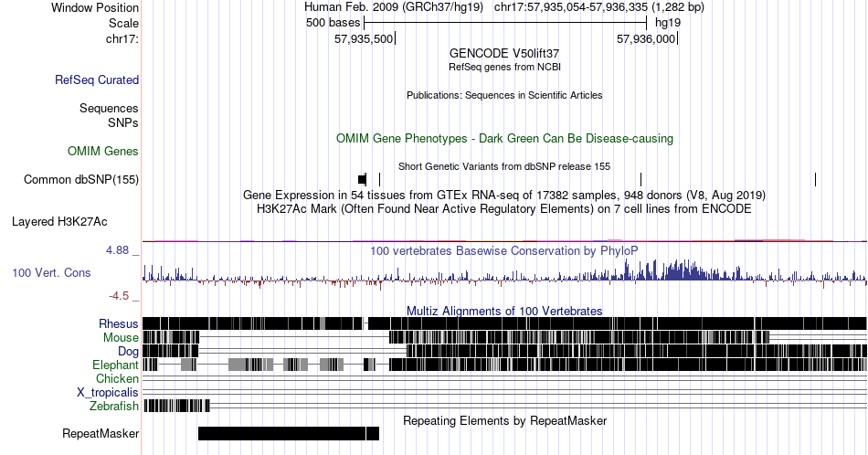Open the 100 Vert. Cons track label
Screen dimensions: 868x455
tap(51, 272)
